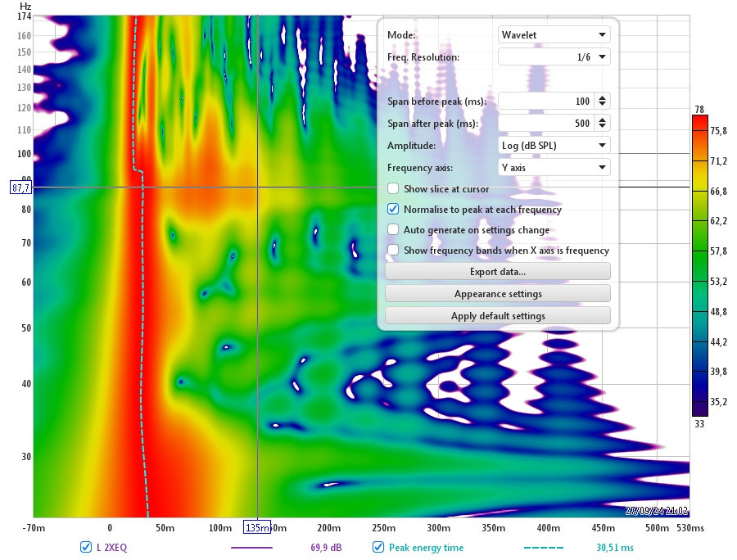This screenshot has width=737, height=560.
Task: Open the Amplitude dropdown showing Log (dB SPL)
Action: pos(554,145)
